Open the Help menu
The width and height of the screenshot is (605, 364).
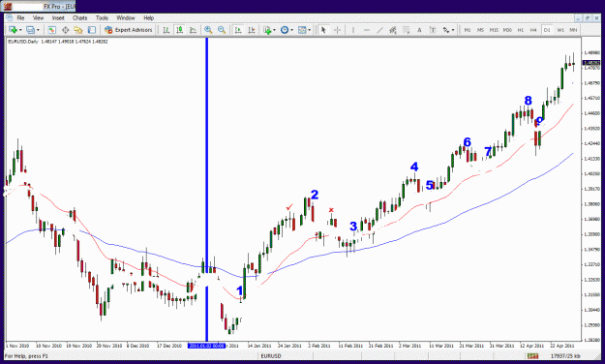coord(148,17)
